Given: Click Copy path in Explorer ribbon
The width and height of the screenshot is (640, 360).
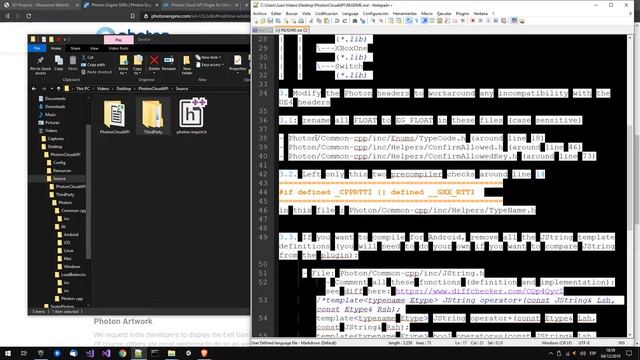Looking at the screenshot, I should click(93, 64).
